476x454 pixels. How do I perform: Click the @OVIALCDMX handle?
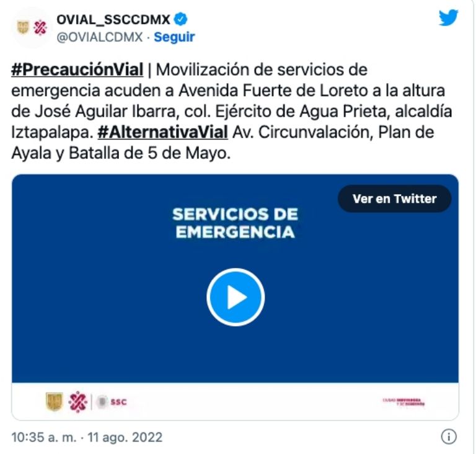(x=100, y=37)
